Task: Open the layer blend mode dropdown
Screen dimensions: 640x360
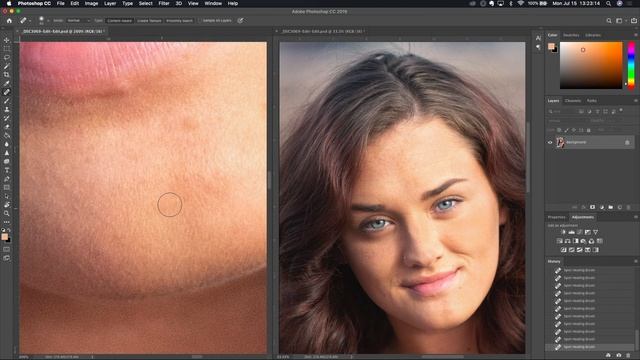Action: (566, 121)
